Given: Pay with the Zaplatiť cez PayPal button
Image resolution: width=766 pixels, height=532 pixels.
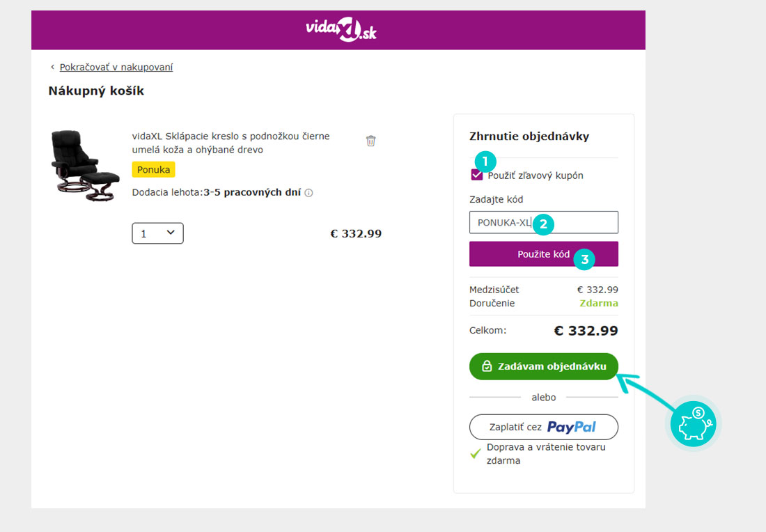Looking at the screenshot, I should coord(543,427).
